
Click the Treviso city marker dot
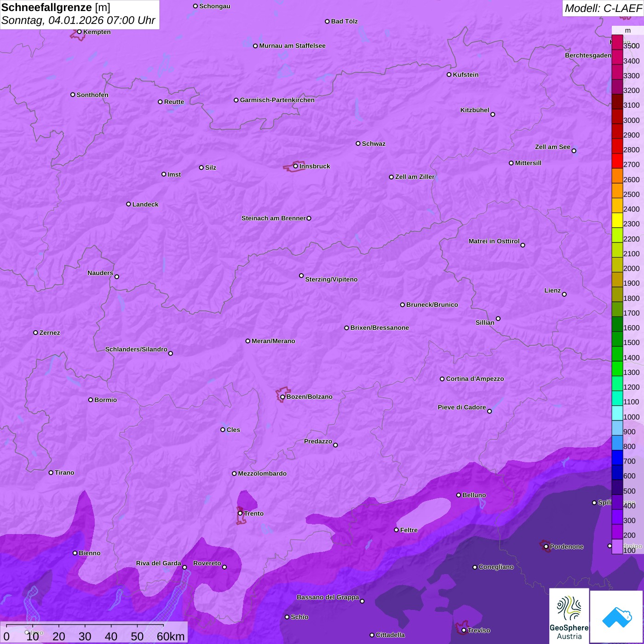pos(464,630)
